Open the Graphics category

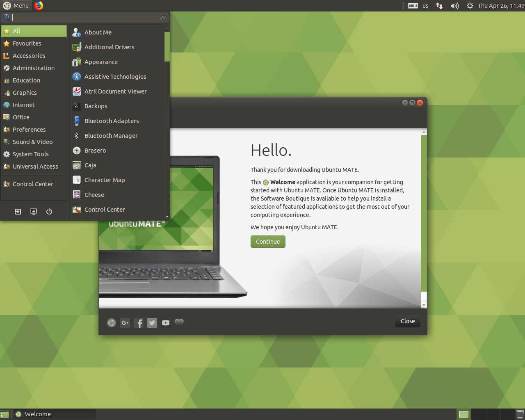tap(34, 93)
